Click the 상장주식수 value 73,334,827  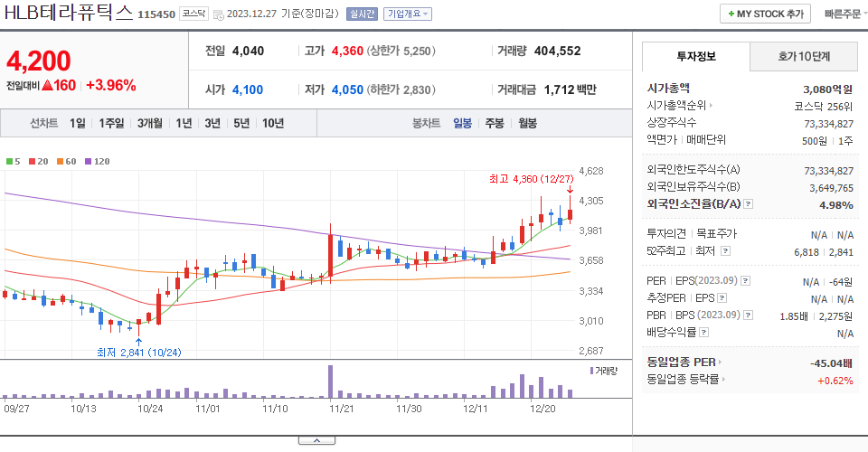click(x=829, y=124)
